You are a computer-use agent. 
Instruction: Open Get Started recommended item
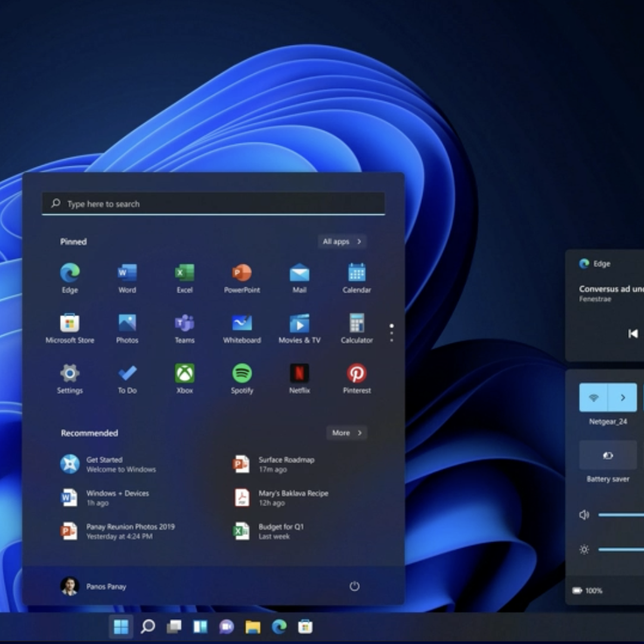tap(109, 464)
